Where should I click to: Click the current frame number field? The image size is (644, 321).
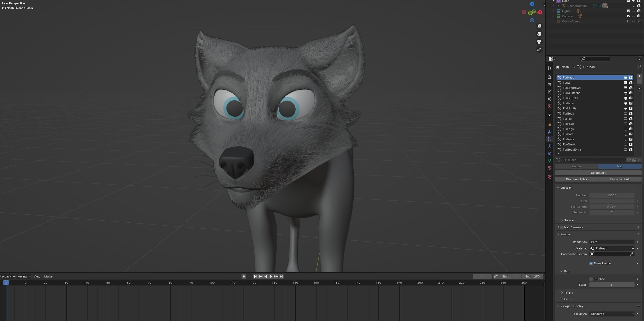[482, 276]
